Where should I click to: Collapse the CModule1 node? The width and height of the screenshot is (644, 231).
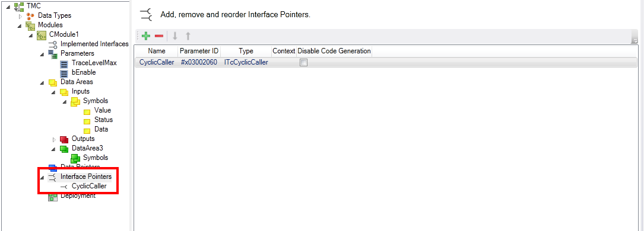coord(31,35)
